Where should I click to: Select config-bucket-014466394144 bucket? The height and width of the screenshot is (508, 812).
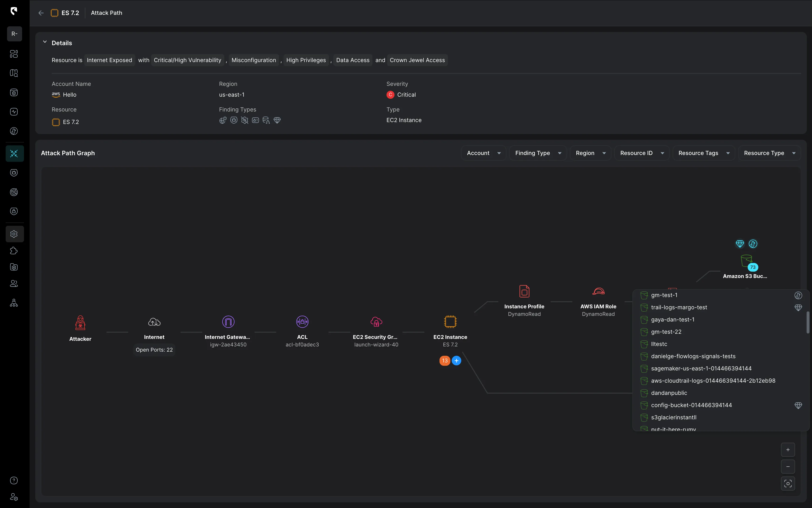click(x=721, y=405)
